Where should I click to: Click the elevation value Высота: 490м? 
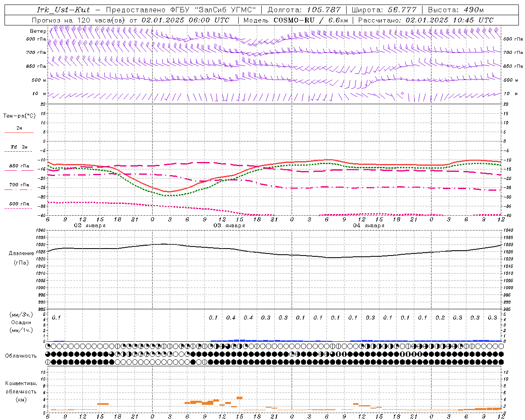(x=456, y=10)
